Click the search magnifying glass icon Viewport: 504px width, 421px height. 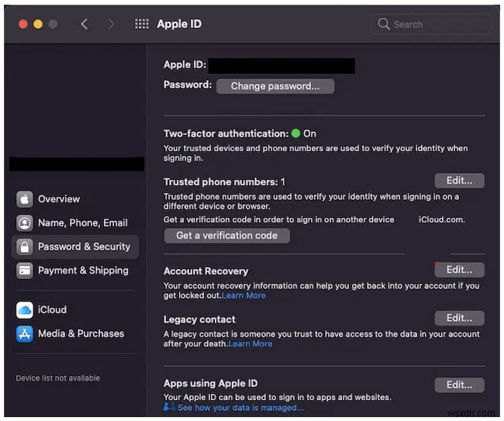click(384, 24)
